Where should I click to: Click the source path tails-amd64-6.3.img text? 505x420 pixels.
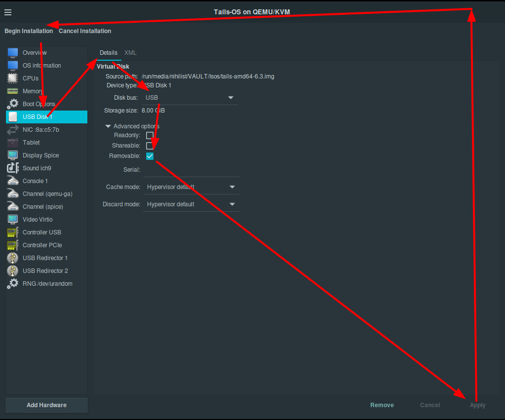coord(208,76)
